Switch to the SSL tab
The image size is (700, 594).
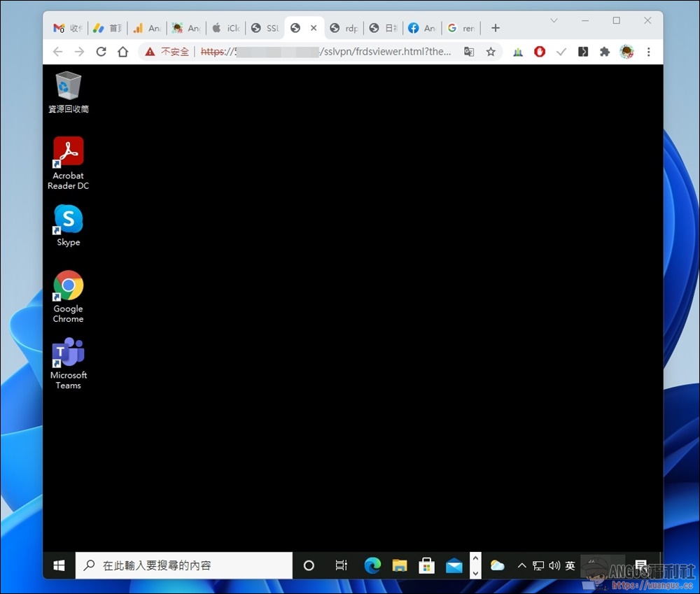[265, 28]
